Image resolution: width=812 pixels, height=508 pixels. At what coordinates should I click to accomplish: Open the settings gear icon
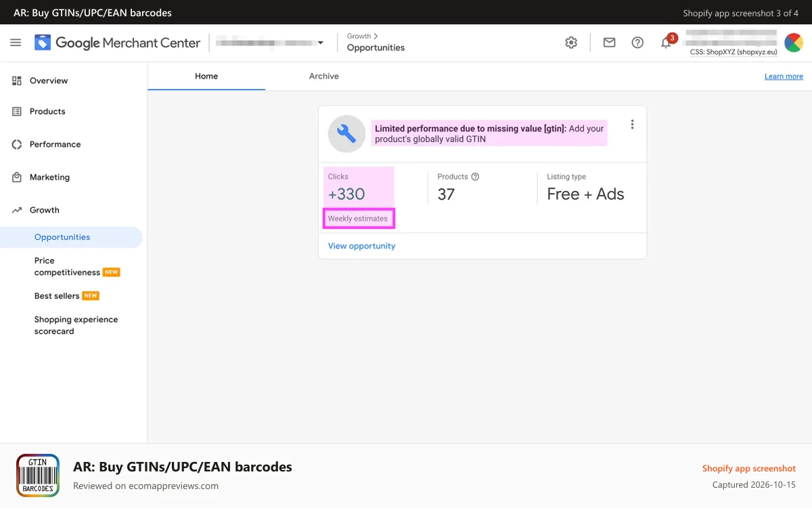pos(571,43)
